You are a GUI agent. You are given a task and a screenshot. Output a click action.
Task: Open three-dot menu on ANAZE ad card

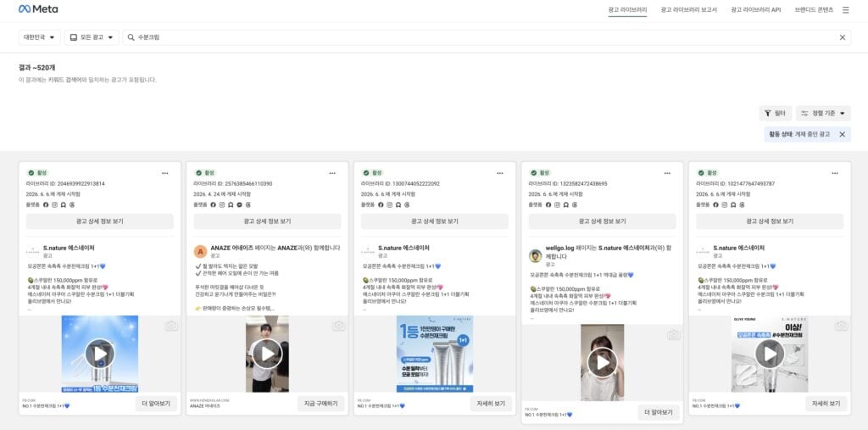pyautogui.click(x=332, y=173)
